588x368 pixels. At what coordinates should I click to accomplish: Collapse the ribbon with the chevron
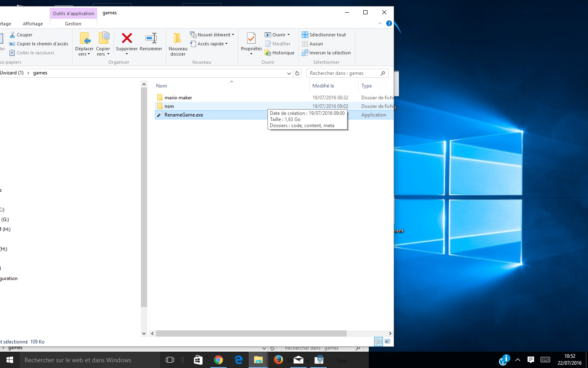coord(380,23)
